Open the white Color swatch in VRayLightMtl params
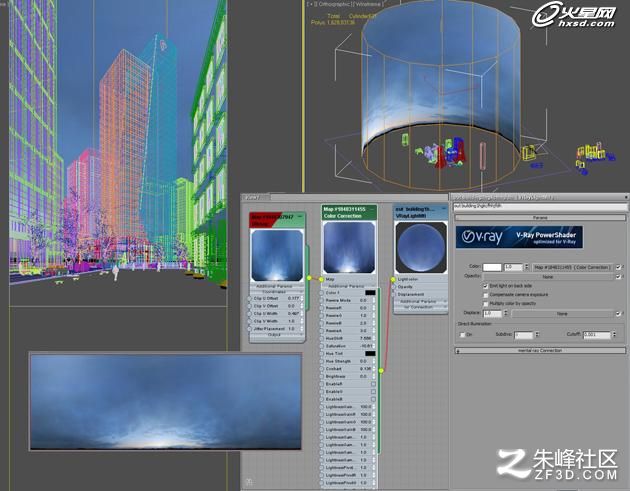Screen dimensions: 630x491 click(492, 267)
